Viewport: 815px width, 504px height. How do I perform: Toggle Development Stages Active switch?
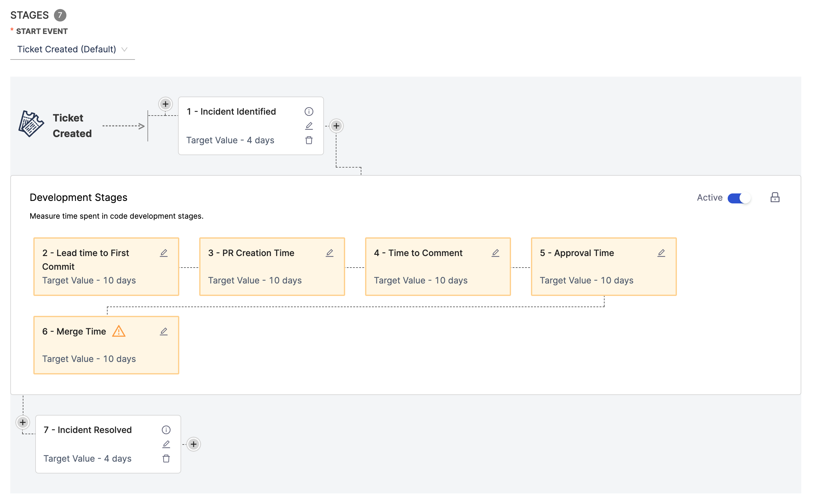tap(739, 198)
